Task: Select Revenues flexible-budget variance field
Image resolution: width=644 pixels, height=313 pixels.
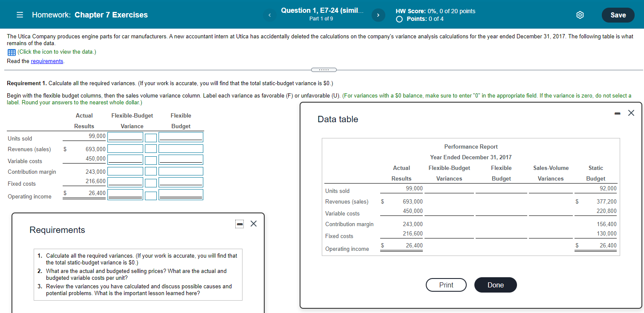Action: point(125,149)
